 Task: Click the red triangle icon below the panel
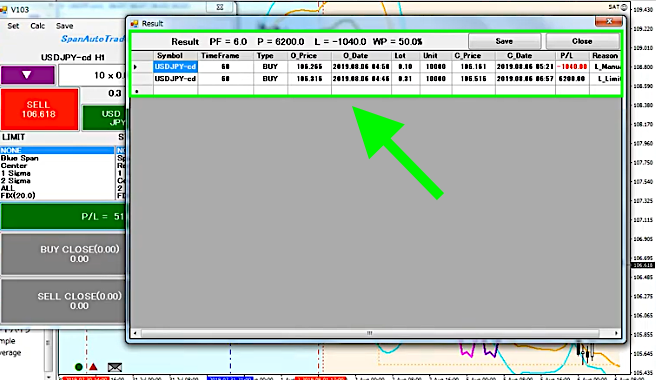[93, 367]
